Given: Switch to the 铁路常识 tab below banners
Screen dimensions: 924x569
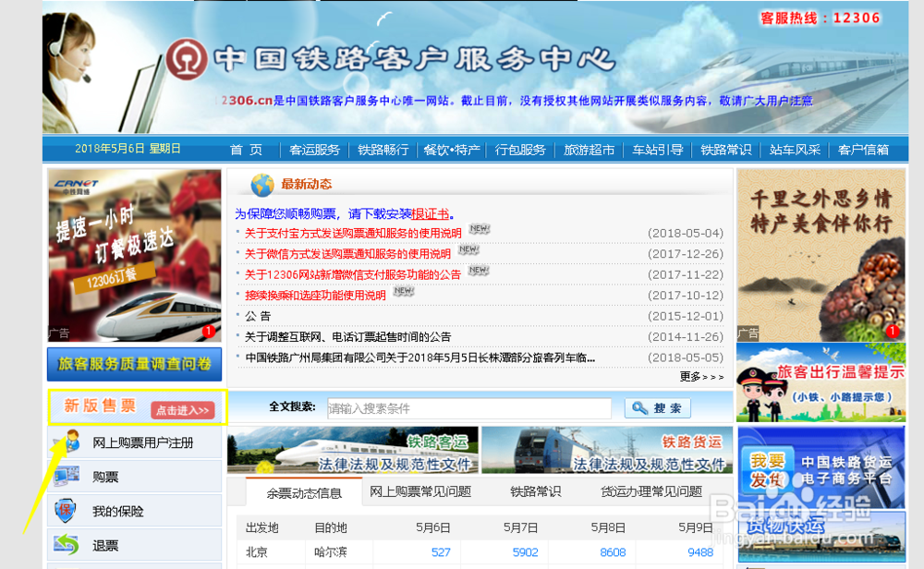Looking at the screenshot, I should tap(535, 491).
